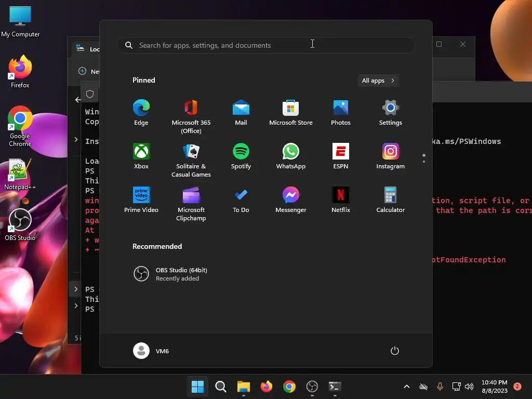
Task: Open Settings from pinned apps
Action: [391, 113]
